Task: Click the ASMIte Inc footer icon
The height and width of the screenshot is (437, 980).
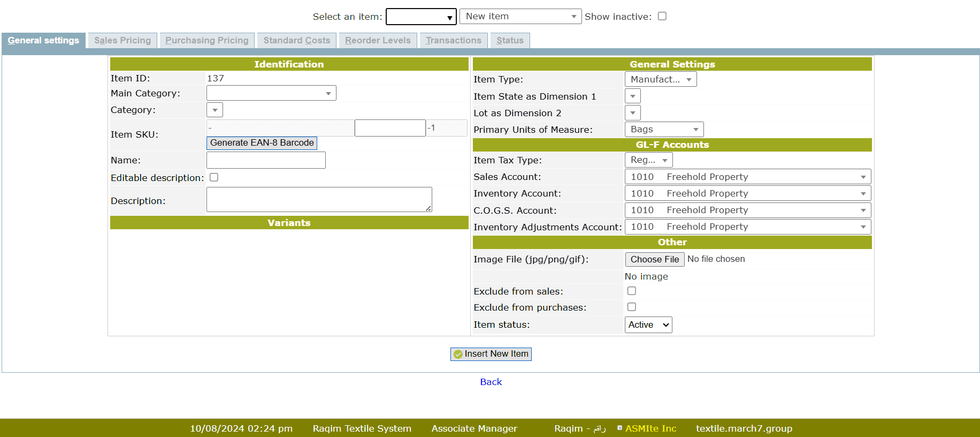Action: (619, 428)
